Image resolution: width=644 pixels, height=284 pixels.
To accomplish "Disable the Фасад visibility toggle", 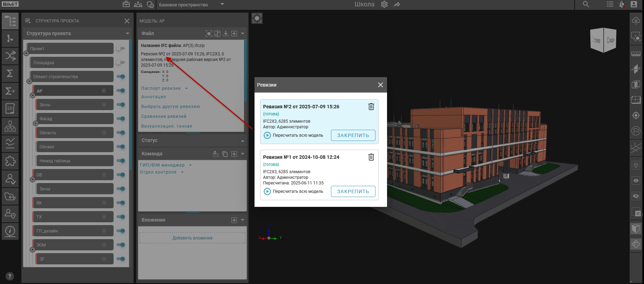I will (121, 119).
